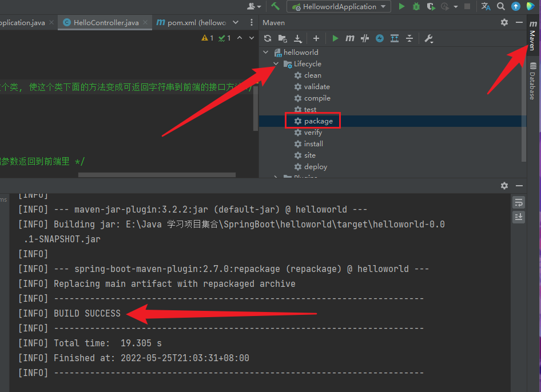Click the Download Sources icon in Maven toolbar

(x=297, y=38)
